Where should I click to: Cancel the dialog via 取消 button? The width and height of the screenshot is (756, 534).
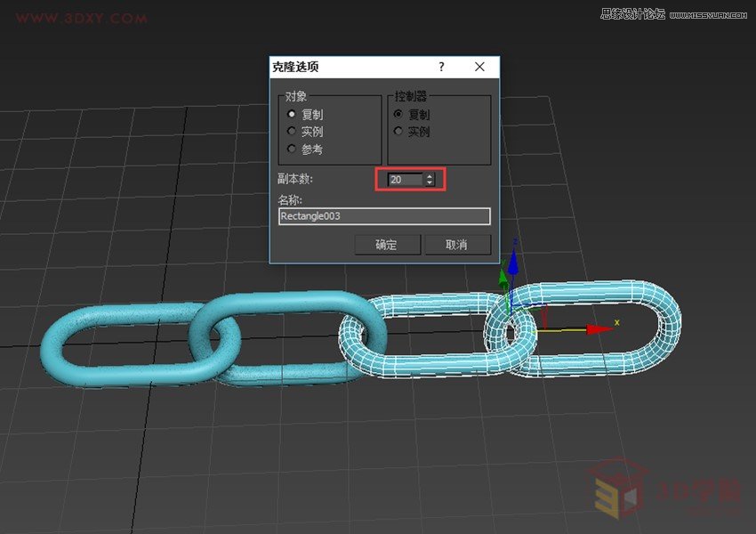pyautogui.click(x=458, y=245)
